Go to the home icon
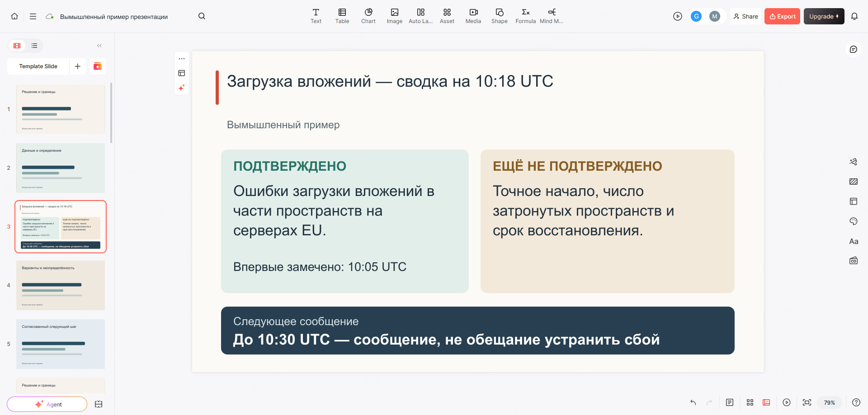This screenshot has height=415, width=868. [x=14, y=16]
